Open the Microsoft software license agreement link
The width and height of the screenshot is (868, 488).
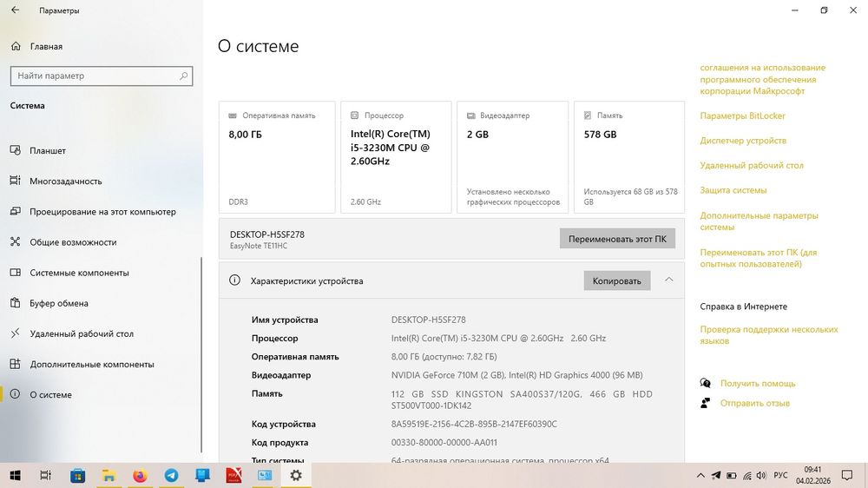tap(762, 79)
